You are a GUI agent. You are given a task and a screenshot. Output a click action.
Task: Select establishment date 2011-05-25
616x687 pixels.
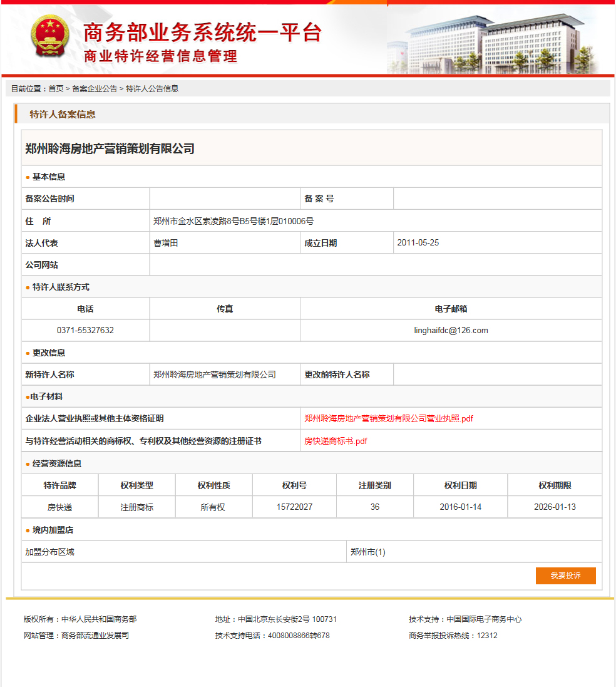[x=418, y=243]
